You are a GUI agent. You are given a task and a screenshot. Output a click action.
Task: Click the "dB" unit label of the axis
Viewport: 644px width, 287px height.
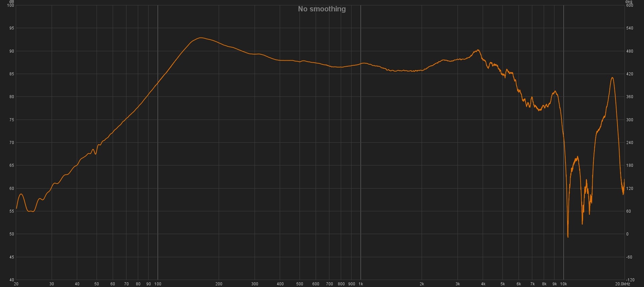(x=12, y=2)
